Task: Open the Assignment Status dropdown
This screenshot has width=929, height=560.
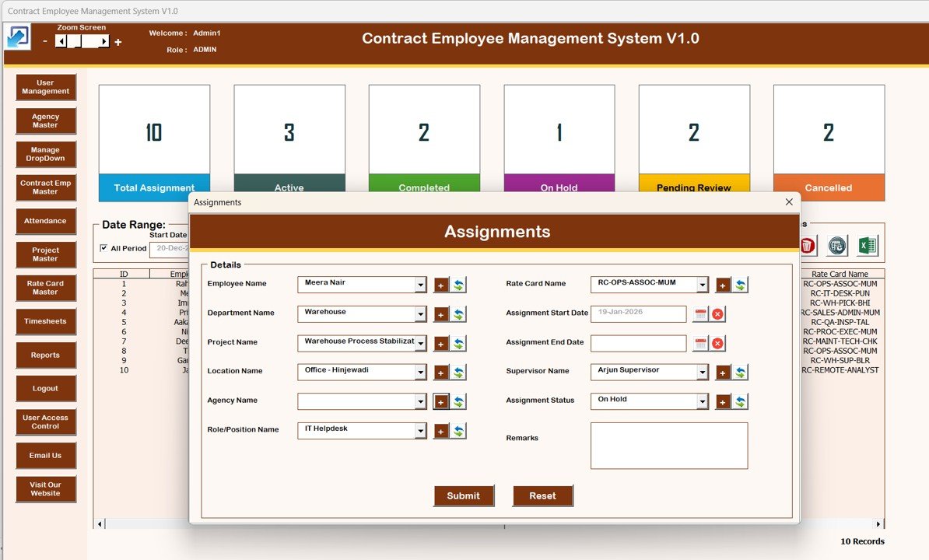Action: 702,402
